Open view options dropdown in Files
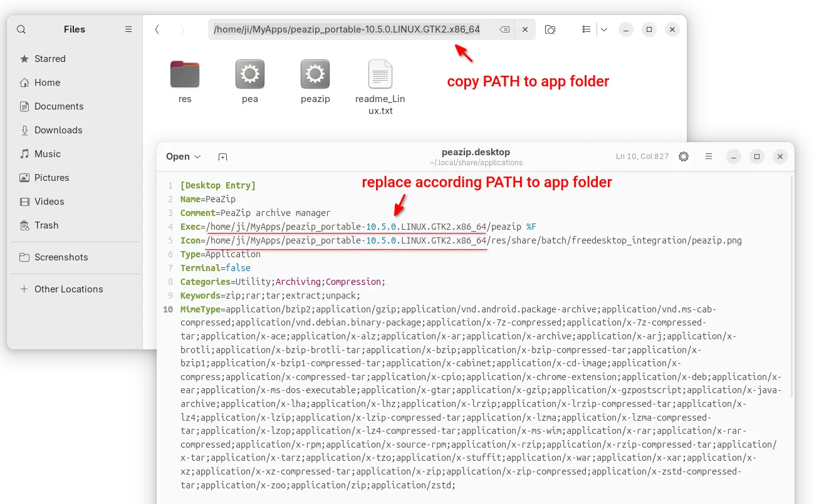This screenshot has width=814, height=504. click(603, 29)
